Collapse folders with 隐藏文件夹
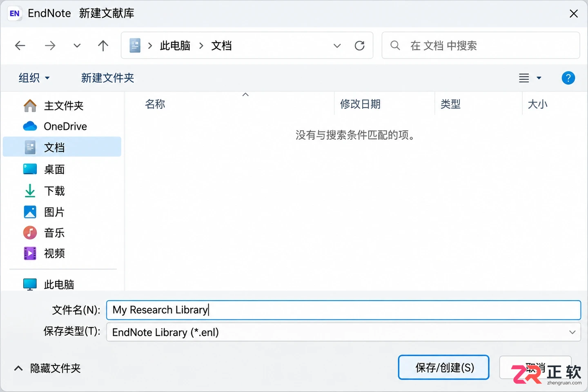This screenshot has height=392, width=588. [47, 368]
